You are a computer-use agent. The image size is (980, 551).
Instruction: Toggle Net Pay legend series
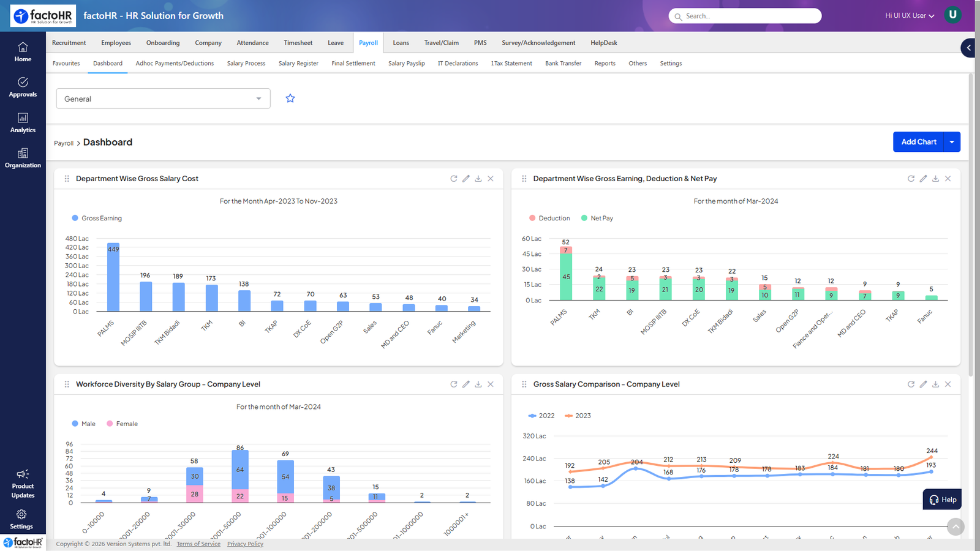point(597,218)
